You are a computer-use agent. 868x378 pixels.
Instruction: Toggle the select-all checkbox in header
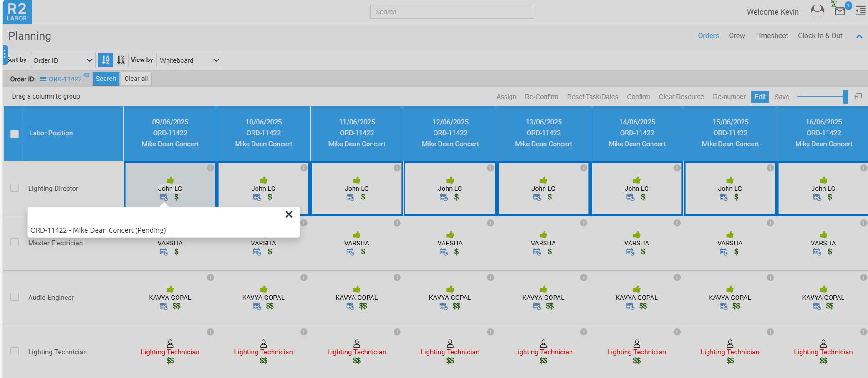[15, 134]
